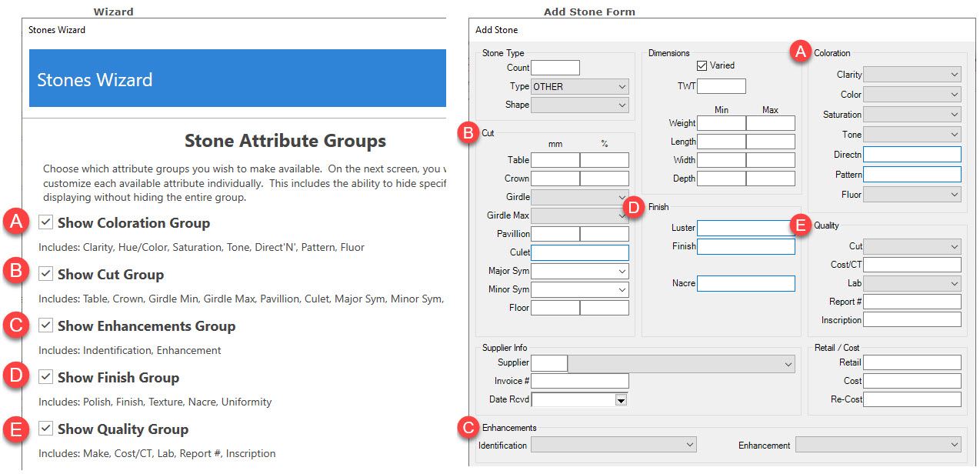Select the Retail price field

pos(912,362)
